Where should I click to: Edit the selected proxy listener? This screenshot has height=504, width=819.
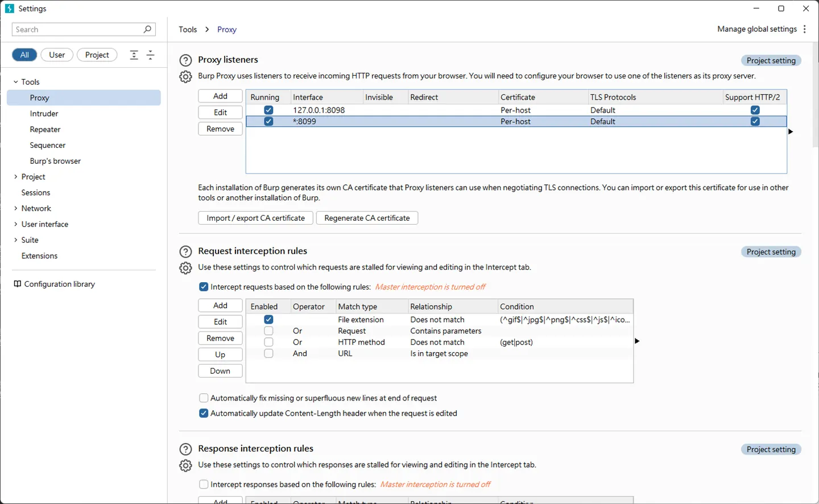click(x=221, y=113)
